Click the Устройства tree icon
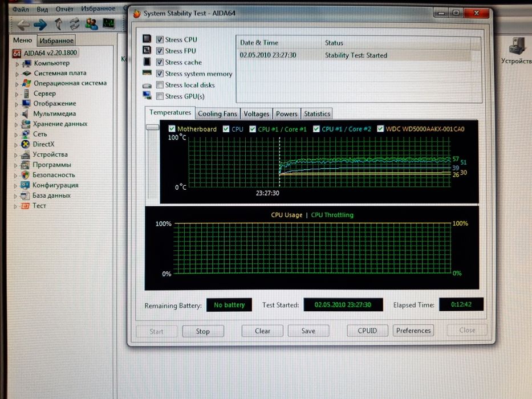 click(26, 154)
